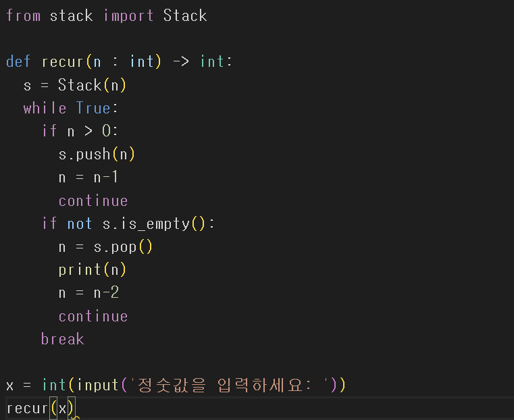Image resolution: width=514 pixels, height=420 pixels.
Task: Click the 'def recur' function definition line
Action: point(119,61)
